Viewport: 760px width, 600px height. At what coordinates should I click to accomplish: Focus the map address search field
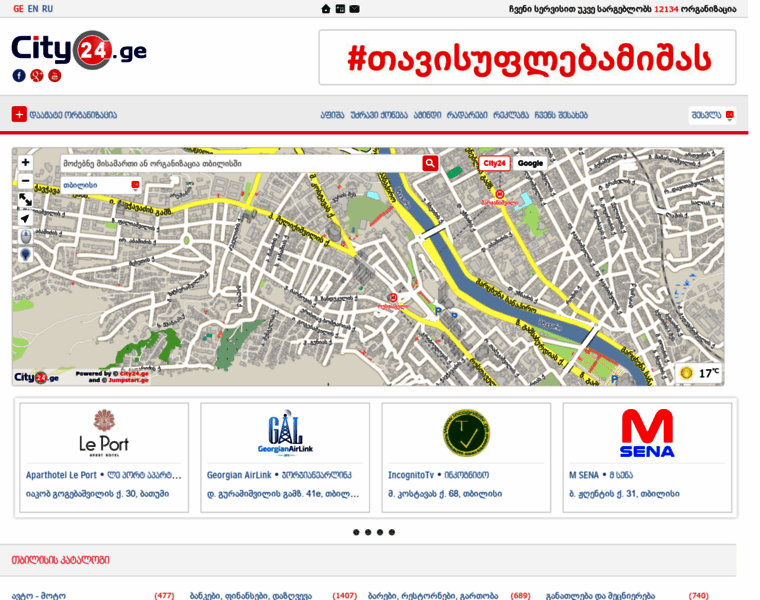pos(241,163)
